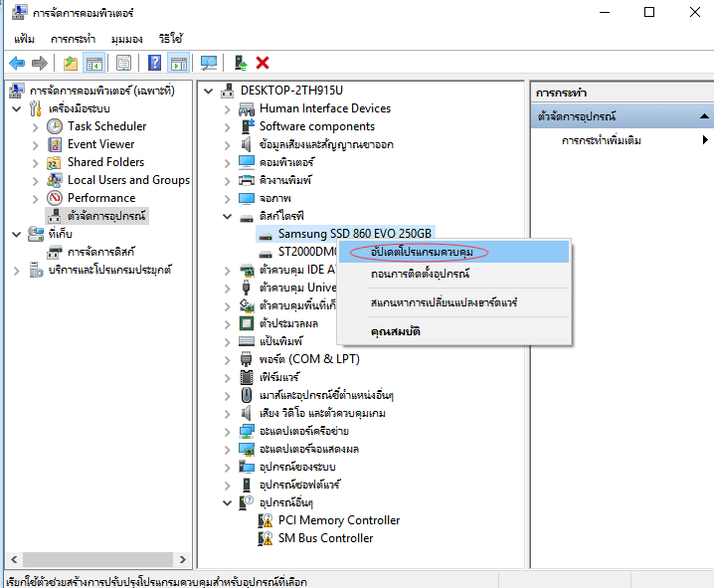The image size is (714, 588).
Task: Click the Up one level folder icon
Action: coord(71,63)
